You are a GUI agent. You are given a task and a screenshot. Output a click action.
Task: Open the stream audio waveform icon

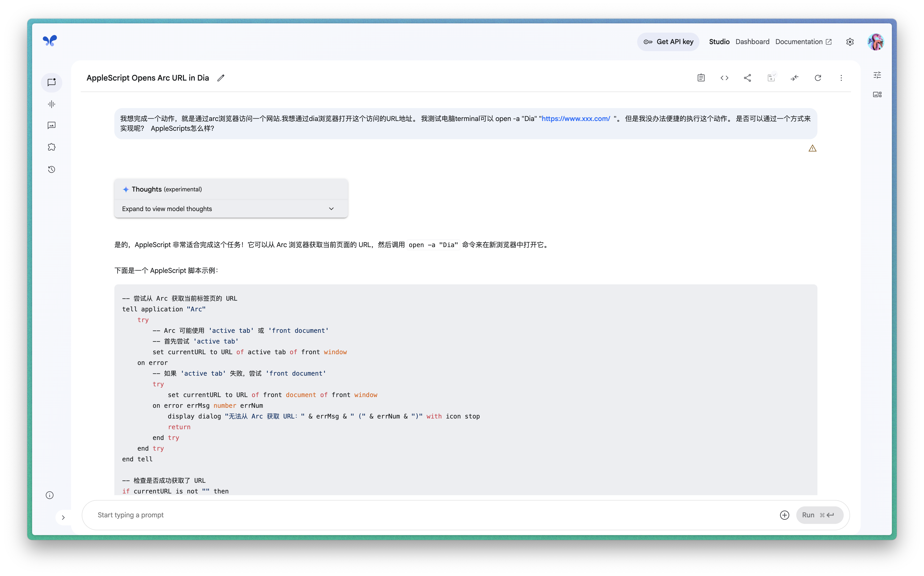click(x=51, y=104)
